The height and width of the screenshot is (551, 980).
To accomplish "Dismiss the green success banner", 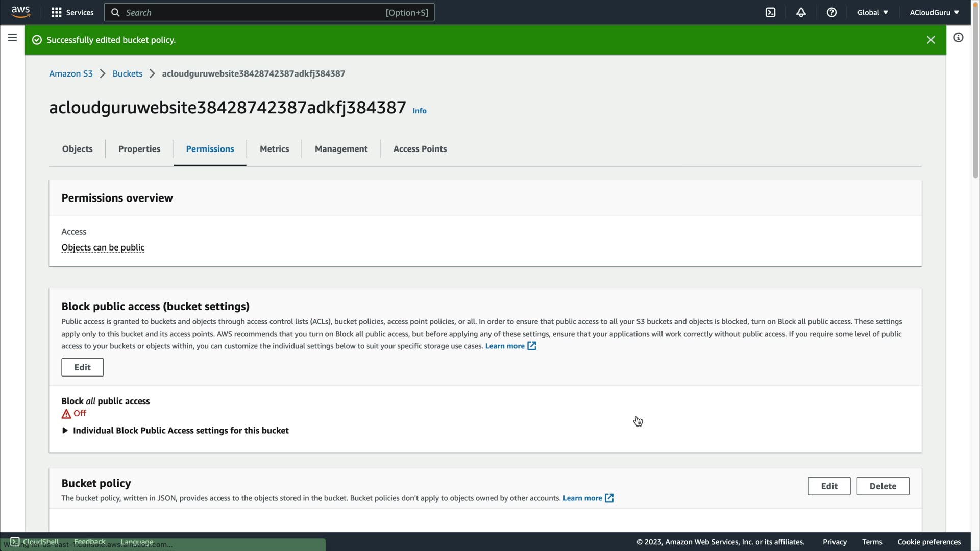I will click(x=930, y=40).
